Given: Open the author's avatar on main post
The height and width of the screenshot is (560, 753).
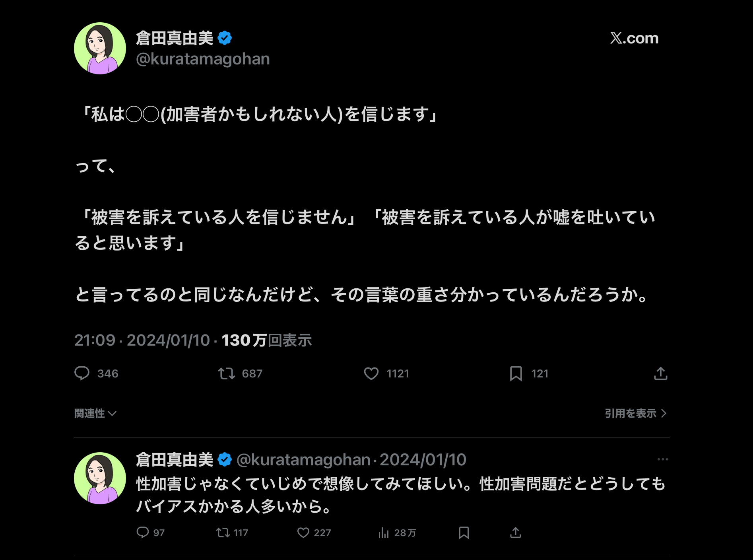Looking at the screenshot, I should point(100,48).
